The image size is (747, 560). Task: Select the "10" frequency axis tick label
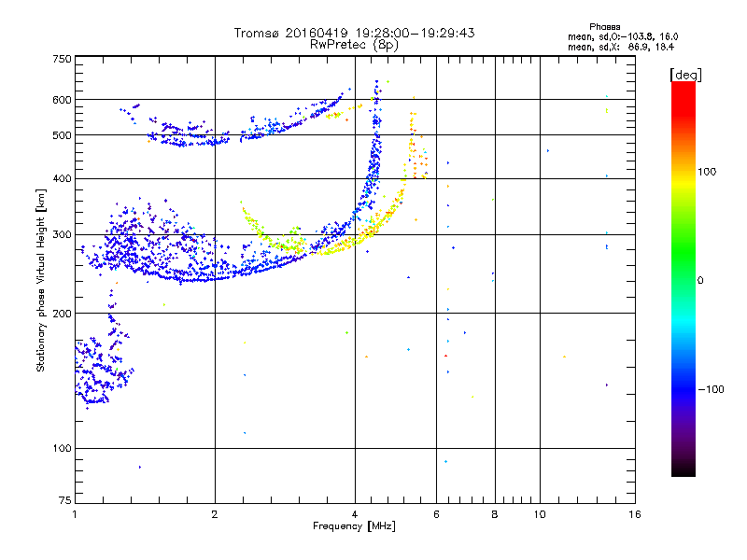pyautogui.click(x=540, y=514)
